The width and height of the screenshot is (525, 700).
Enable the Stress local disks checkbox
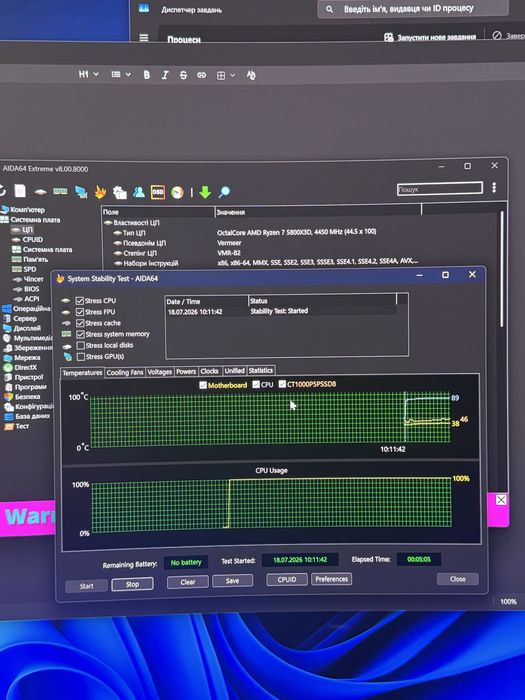81,346
